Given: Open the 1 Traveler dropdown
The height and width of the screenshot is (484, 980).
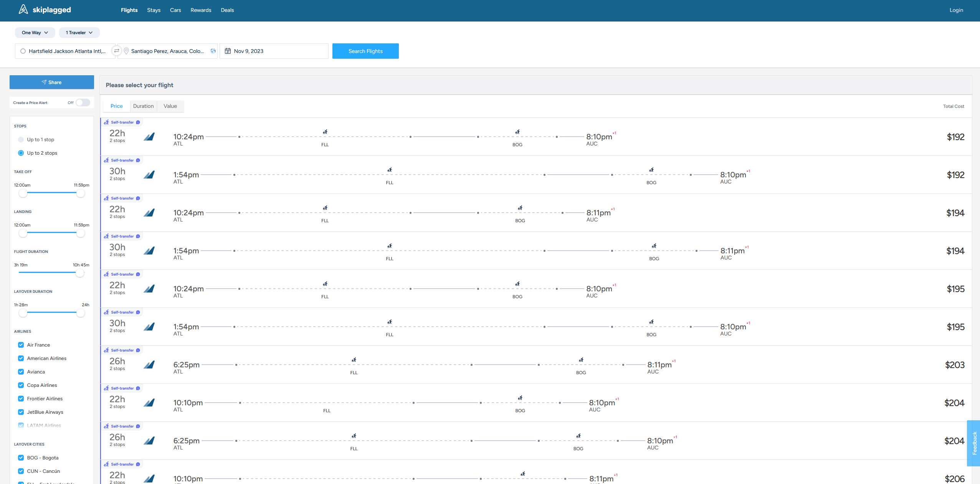Looking at the screenshot, I should coord(79,33).
